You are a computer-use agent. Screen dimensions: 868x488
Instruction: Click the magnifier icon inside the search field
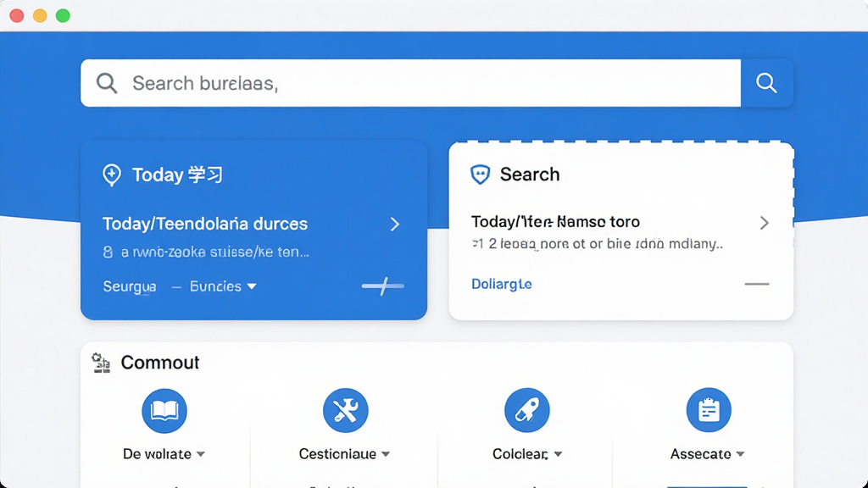tap(107, 83)
